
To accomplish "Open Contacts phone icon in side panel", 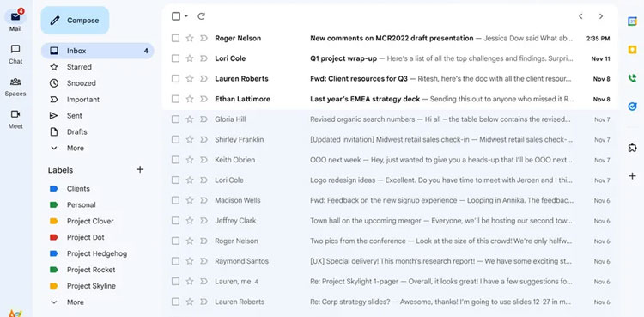I will pyautogui.click(x=632, y=77).
